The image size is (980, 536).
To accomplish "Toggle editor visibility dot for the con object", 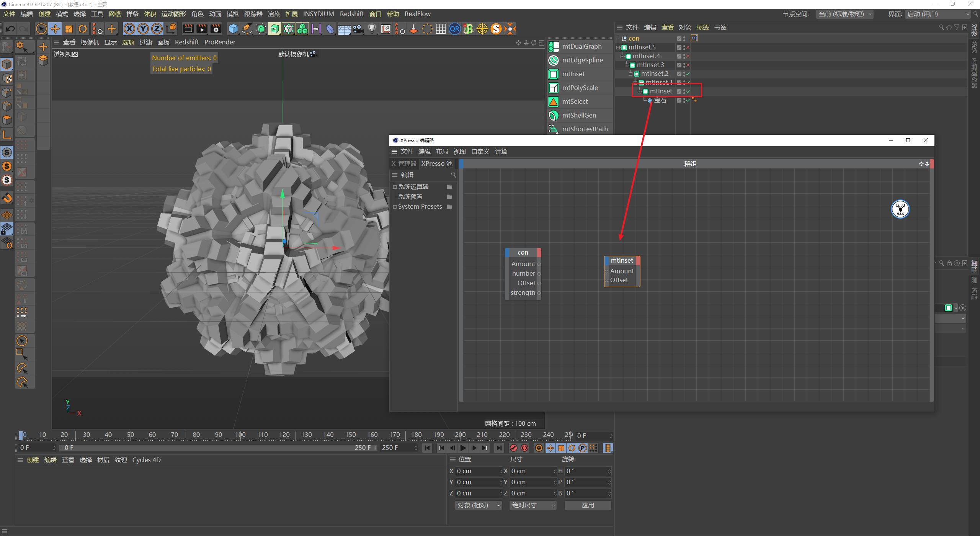I will click(x=684, y=37).
